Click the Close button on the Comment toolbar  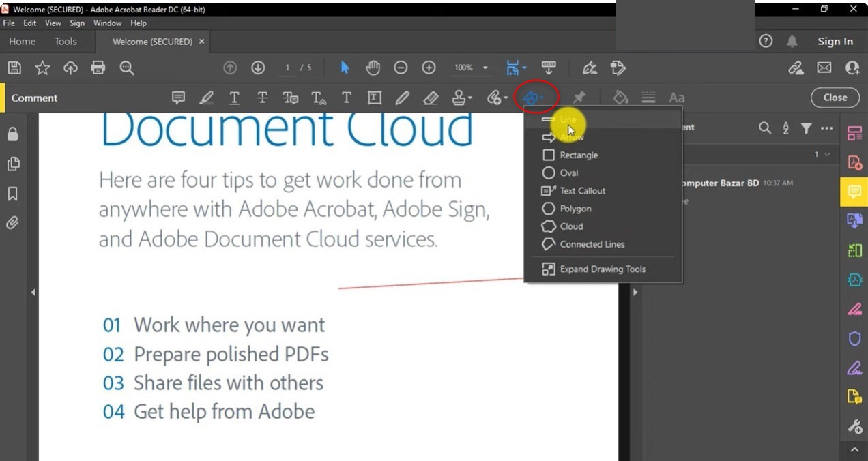835,98
